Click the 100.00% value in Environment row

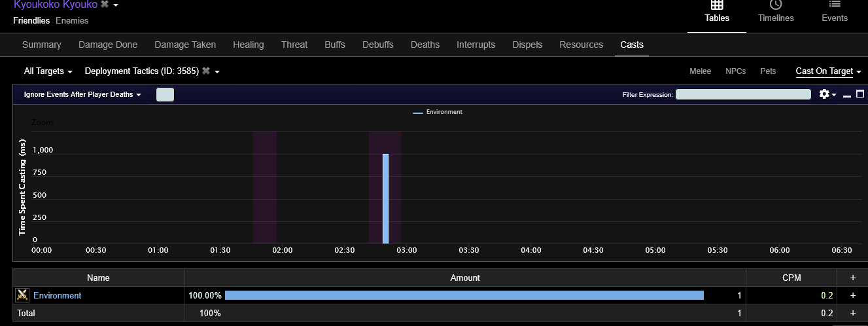[x=205, y=295]
